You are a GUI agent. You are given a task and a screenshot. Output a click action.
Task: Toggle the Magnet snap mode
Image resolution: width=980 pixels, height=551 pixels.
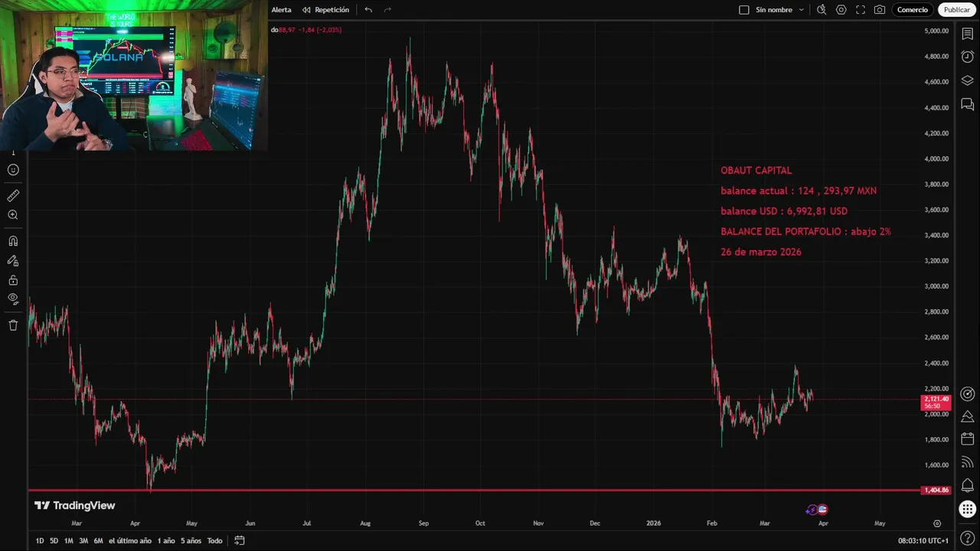pos(13,241)
